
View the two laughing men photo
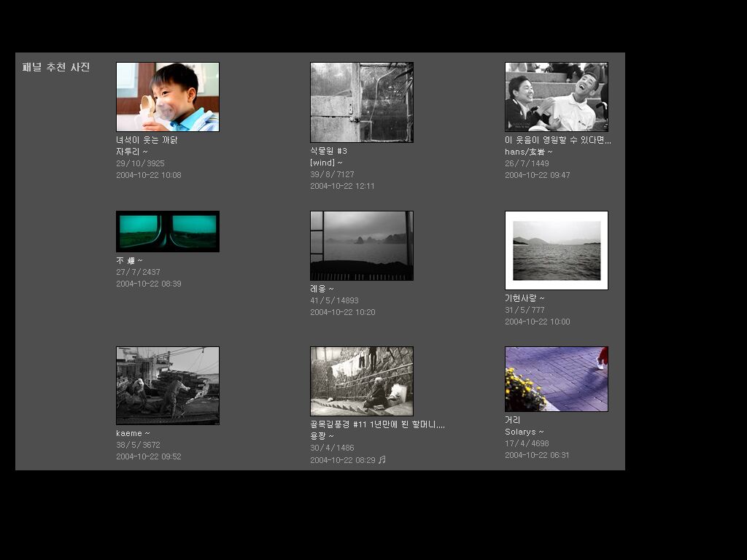(x=556, y=97)
